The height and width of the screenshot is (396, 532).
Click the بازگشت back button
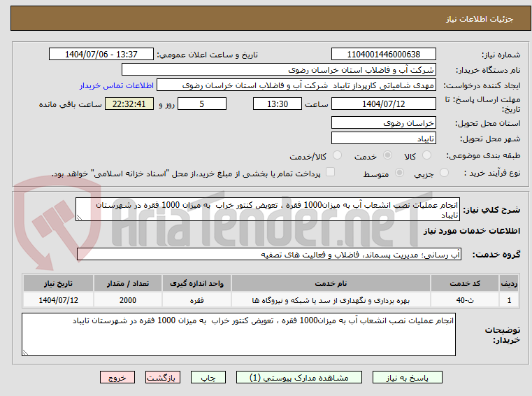click(162, 377)
